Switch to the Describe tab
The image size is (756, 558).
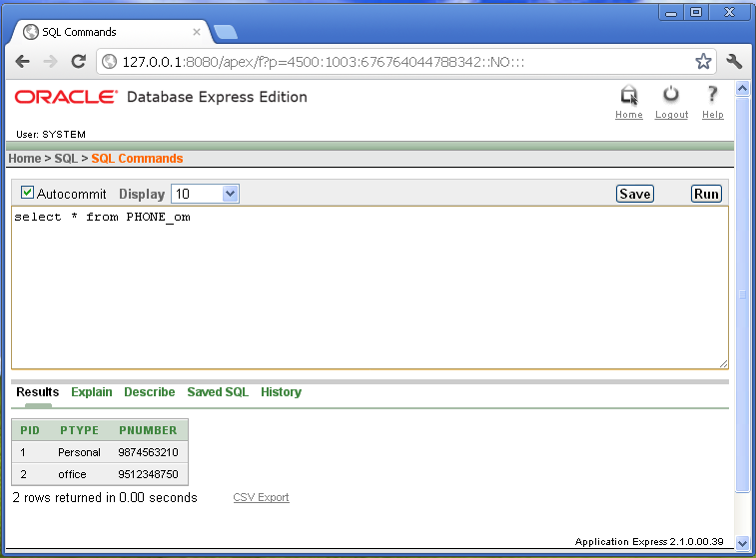150,391
